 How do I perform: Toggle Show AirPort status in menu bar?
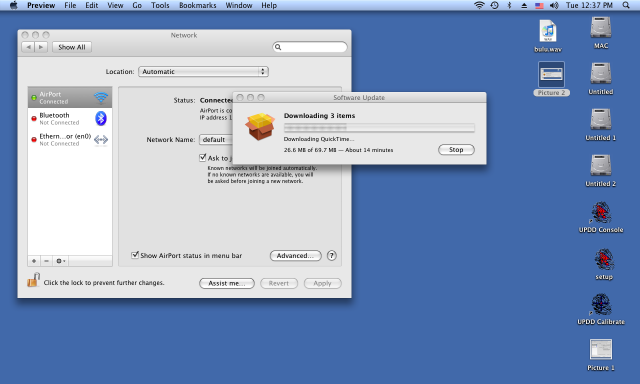coord(135,255)
